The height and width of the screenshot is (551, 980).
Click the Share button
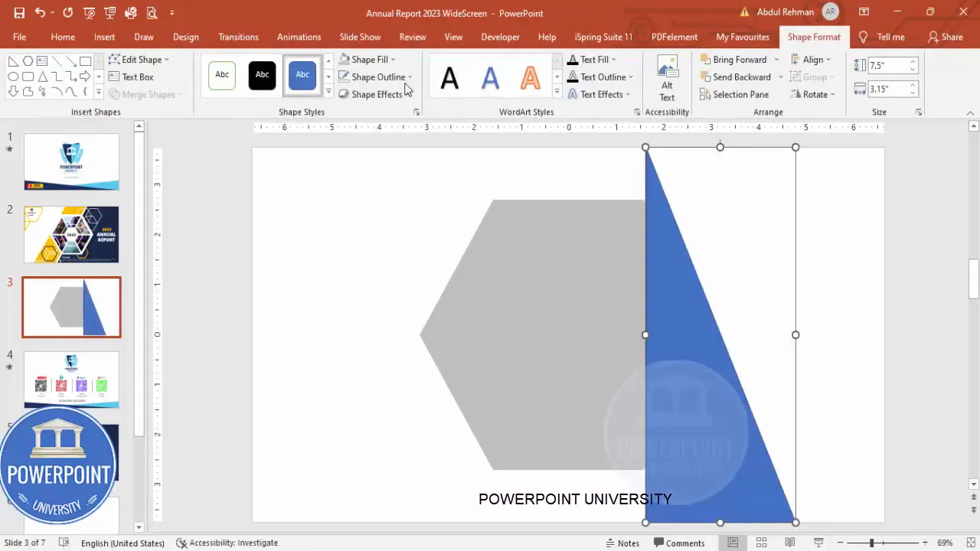[945, 37]
